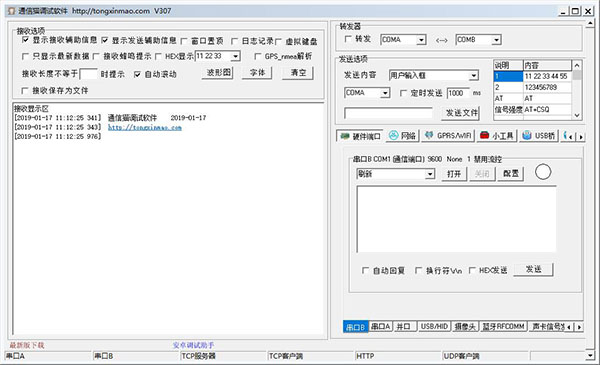Select the 串口B bottom tab
This screenshot has width=600, height=365.
click(x=355, y=327)
